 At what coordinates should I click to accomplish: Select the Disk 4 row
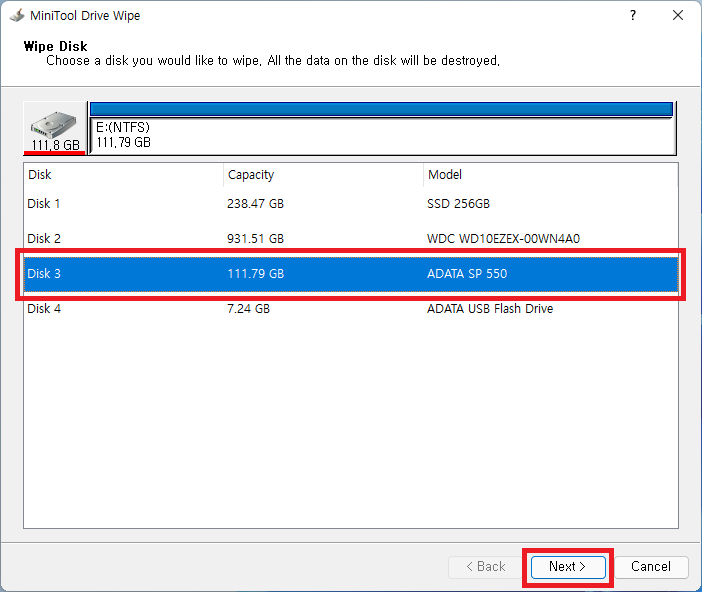tap(351, 309)
